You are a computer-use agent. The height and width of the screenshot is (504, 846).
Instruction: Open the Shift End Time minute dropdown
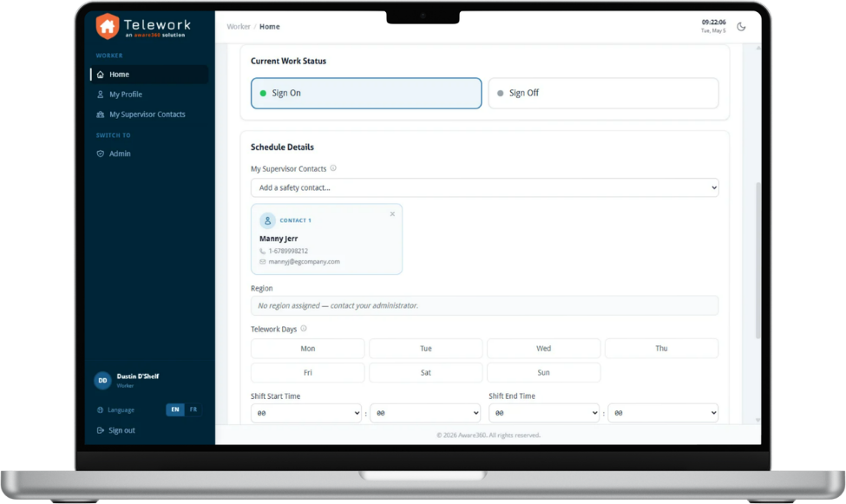coord(663,413)
